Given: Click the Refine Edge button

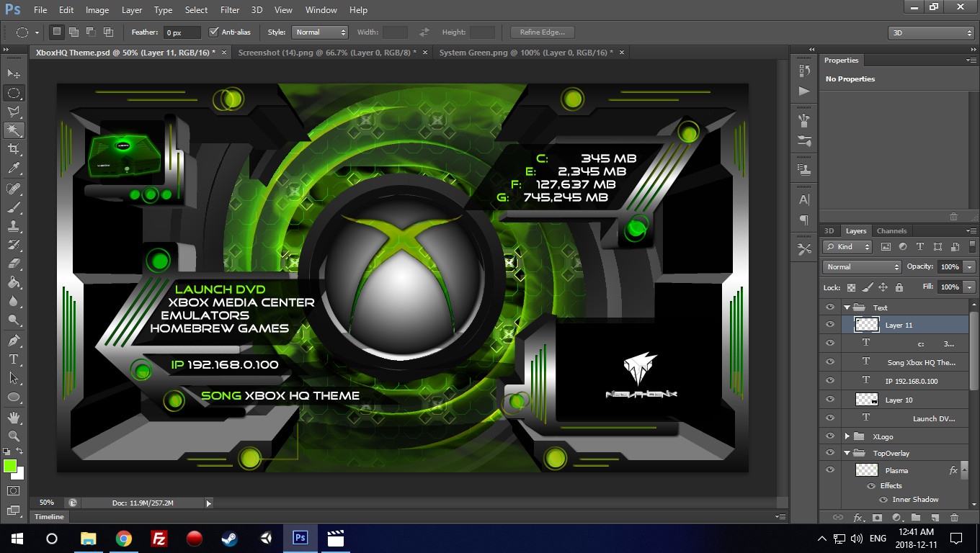Looking at the screenshot, I should [x=542, y=32].
